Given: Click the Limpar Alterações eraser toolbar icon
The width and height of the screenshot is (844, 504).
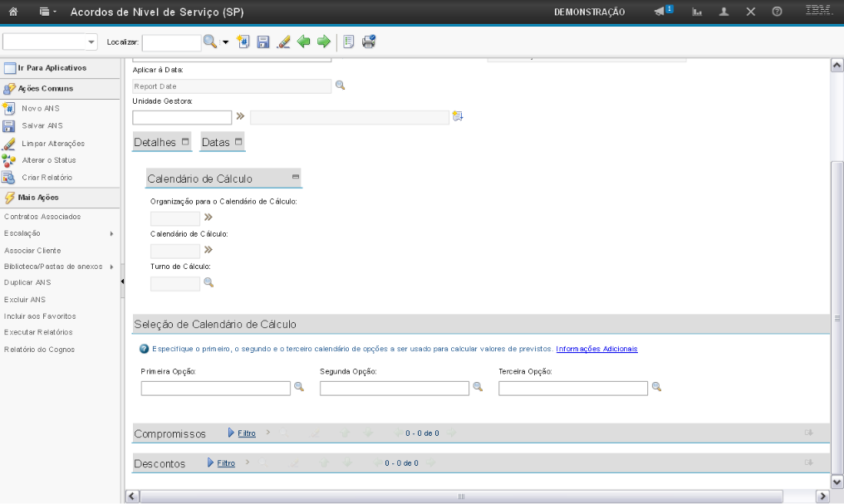Looking at the screenshot, I should click(x=283, y=42).
